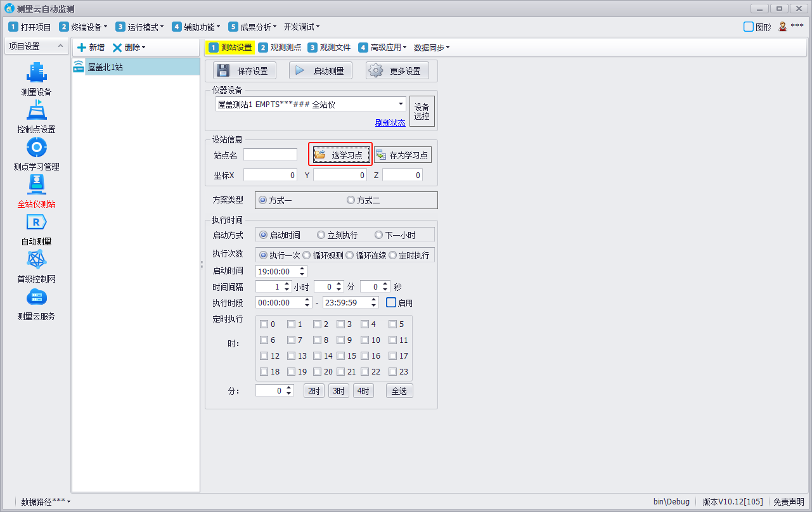Expand the 仪器设备 device dropdown
Image resolution: width=812 pixels, height=512 pixels.
tap(401, 104)
